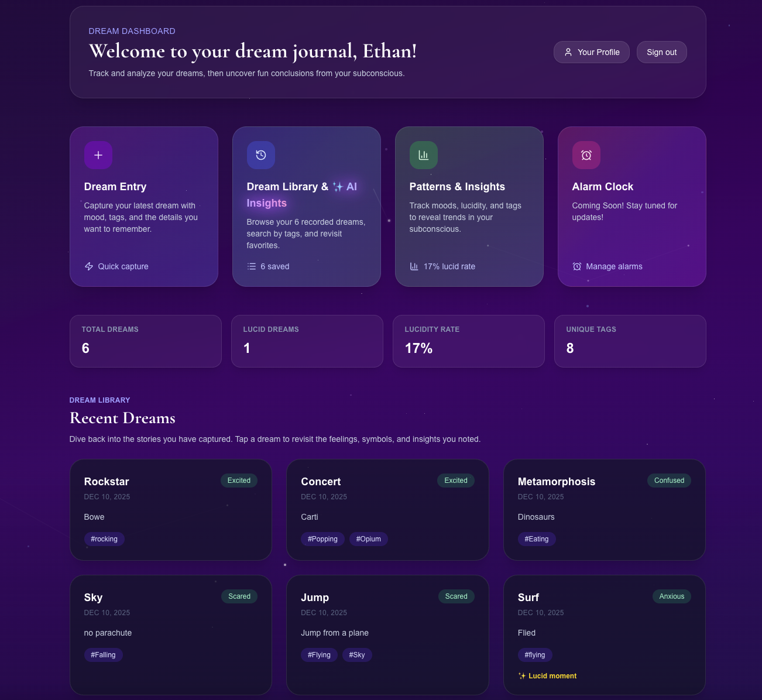Open Your Profile

591,52
